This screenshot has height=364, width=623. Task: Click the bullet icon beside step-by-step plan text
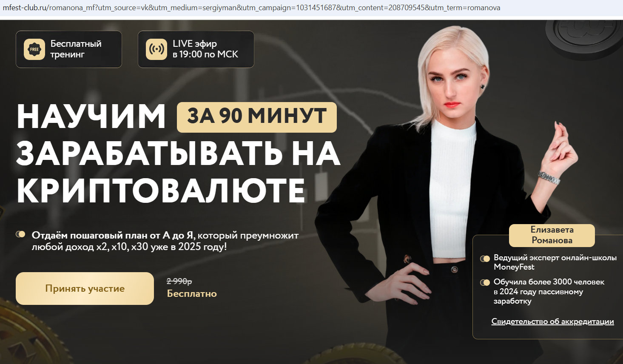pyautogui.click(x=20, y=234)
